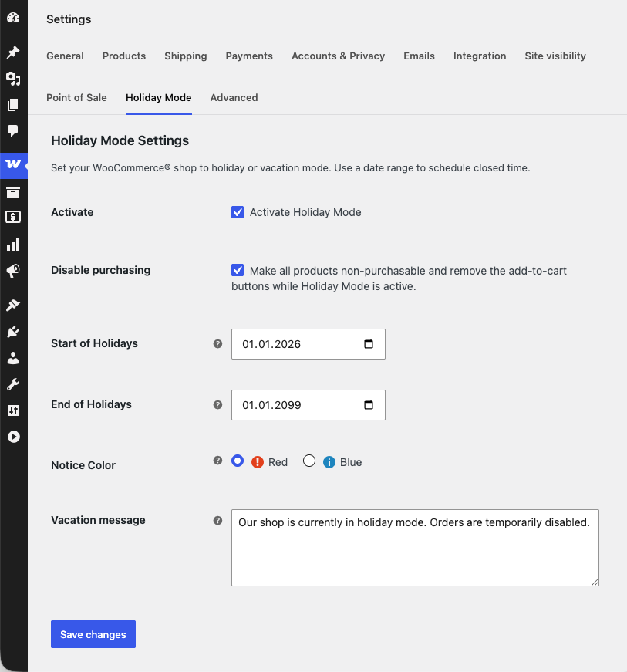
Task: Open the Advanced settings tab
Action: pos(234,98)
